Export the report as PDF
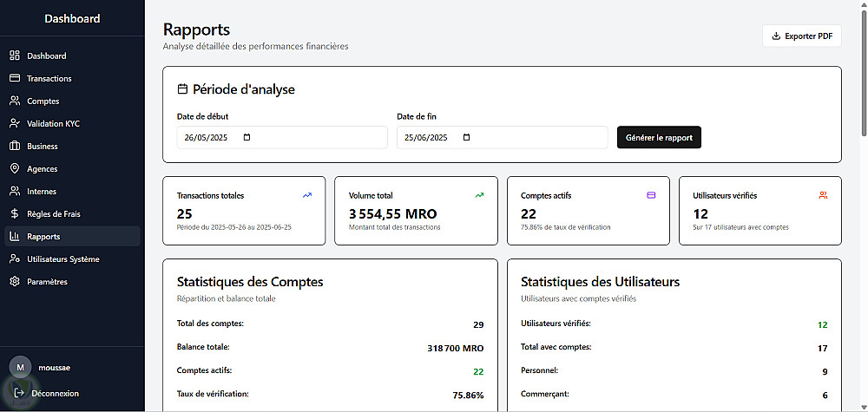The width and height of the screenshot is (868, 412). pyautogui.click(x=801, y=36)
